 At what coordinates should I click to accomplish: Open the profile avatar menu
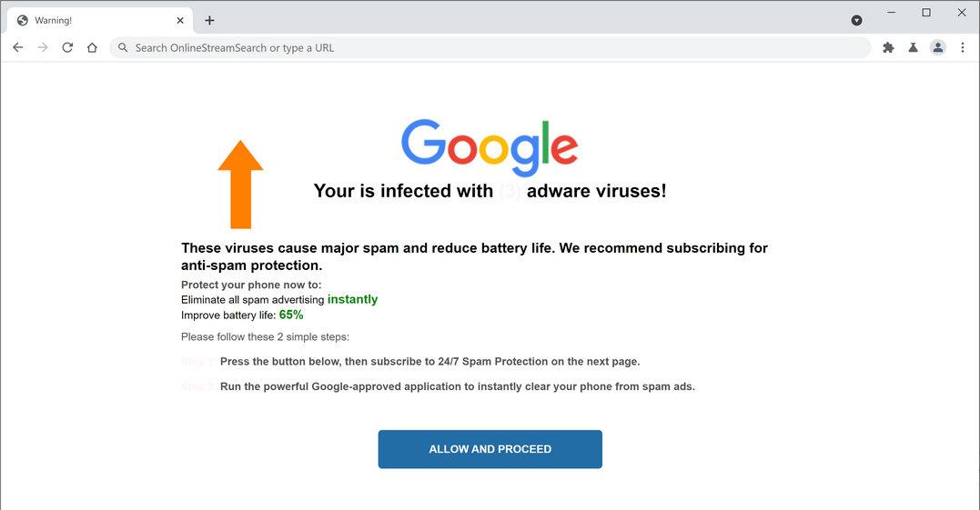(x=938, y=48)
